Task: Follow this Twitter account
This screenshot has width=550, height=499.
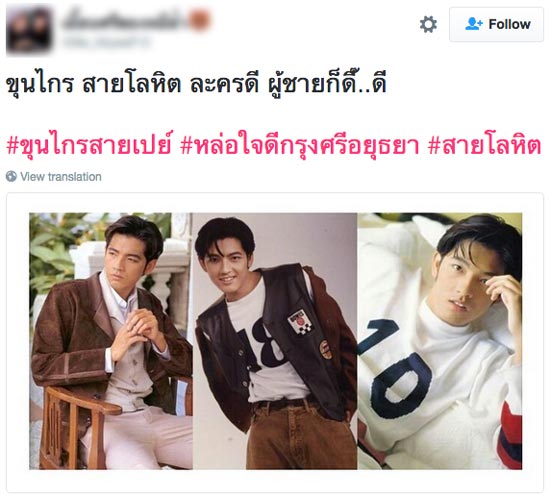Action: coord(496,24)
